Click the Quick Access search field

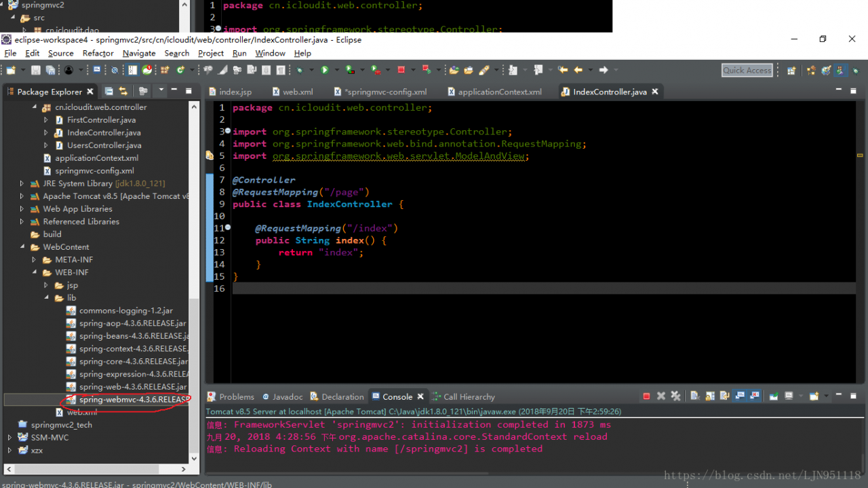747,70
